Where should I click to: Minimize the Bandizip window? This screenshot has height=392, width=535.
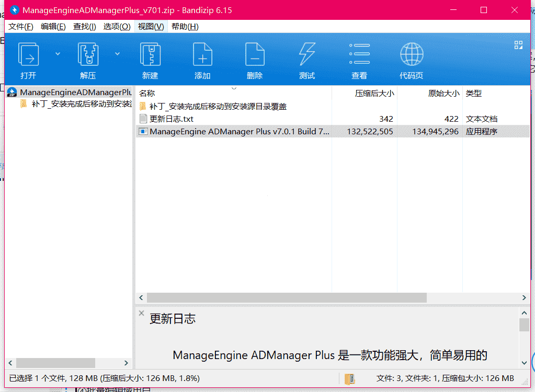[x=453, y=10]
